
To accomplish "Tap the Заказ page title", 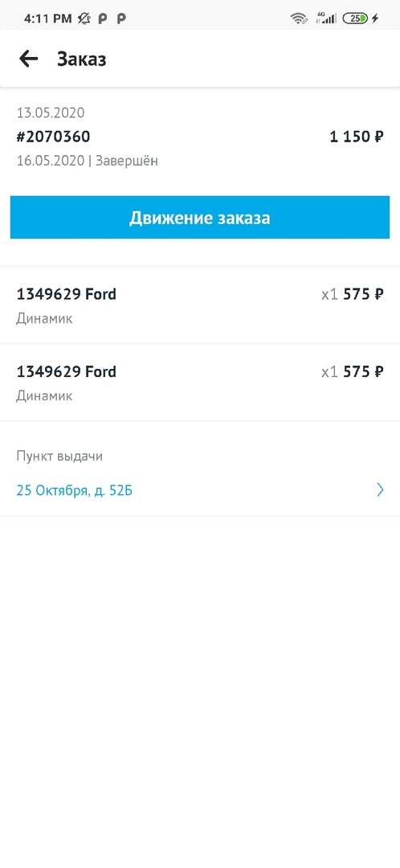I will [81, 59].
